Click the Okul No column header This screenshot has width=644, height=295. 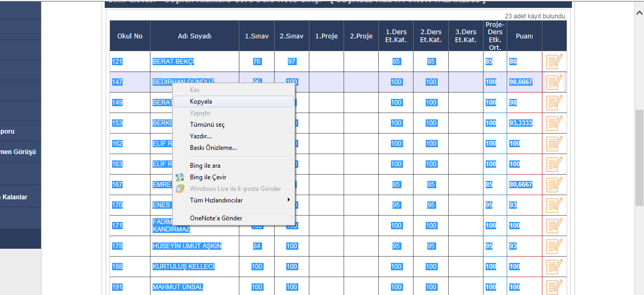tap(130, 36)
